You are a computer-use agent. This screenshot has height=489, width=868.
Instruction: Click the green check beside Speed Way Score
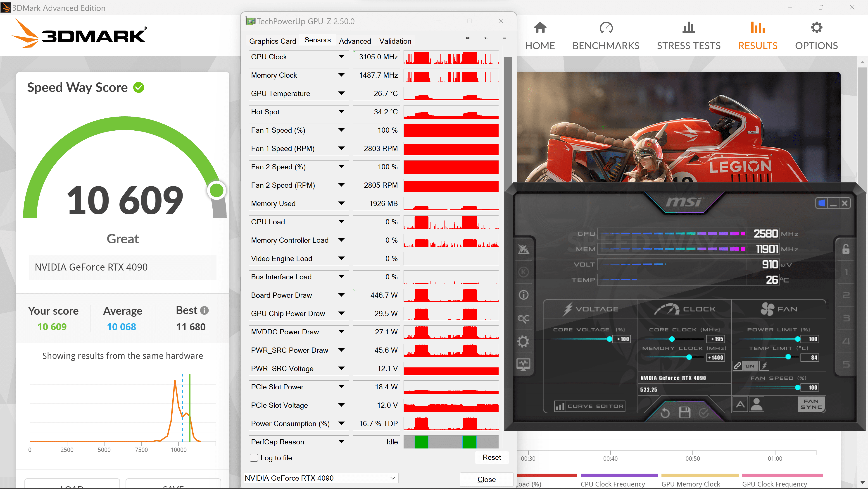138,87
